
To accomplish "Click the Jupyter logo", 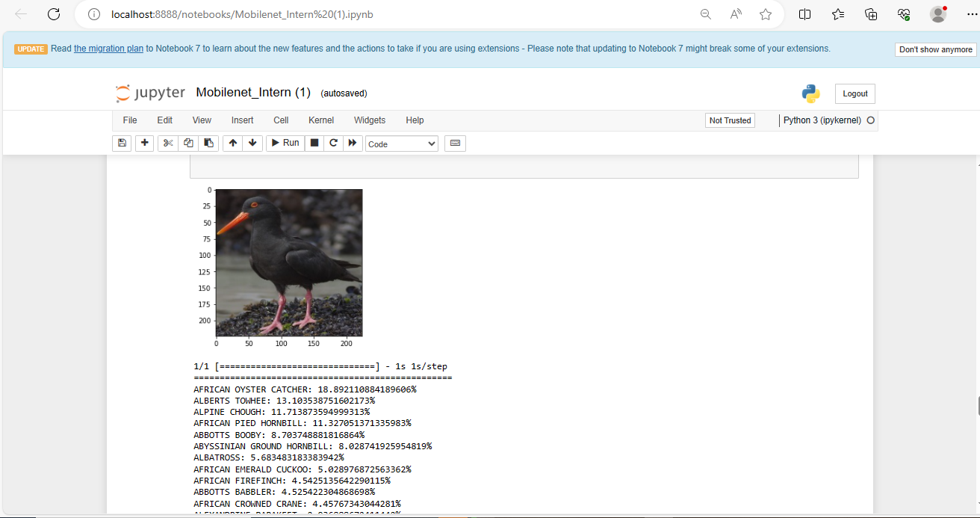I will click(x=150, y=93).
